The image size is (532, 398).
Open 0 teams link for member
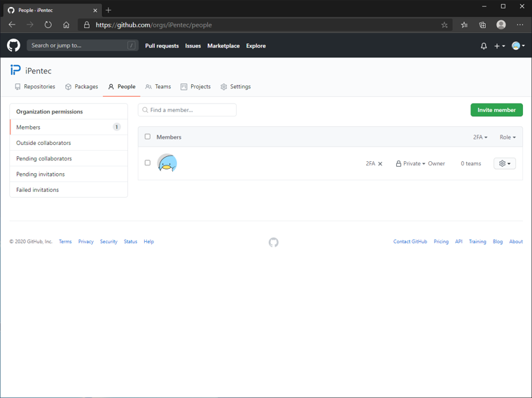pos(471,164)
